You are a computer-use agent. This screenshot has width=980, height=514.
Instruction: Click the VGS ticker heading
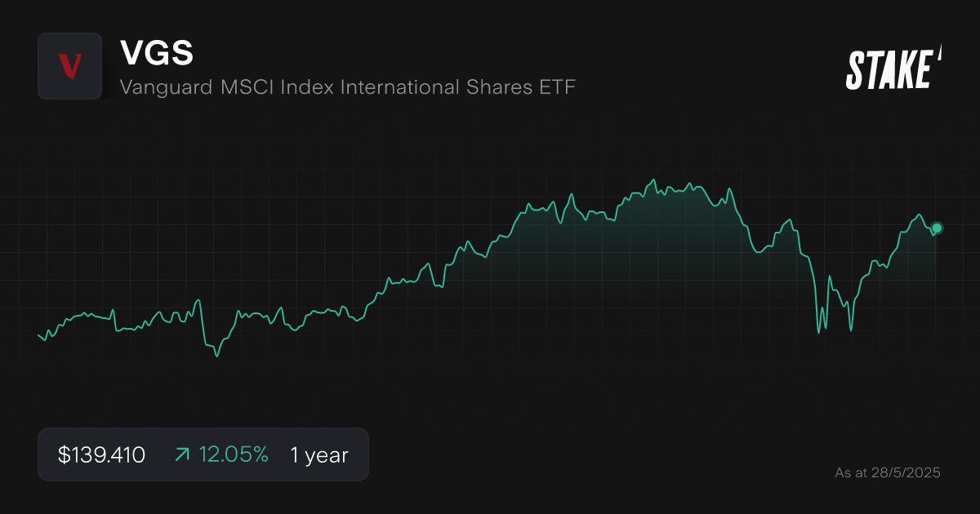pyautogui.click(x=157, y=52)
